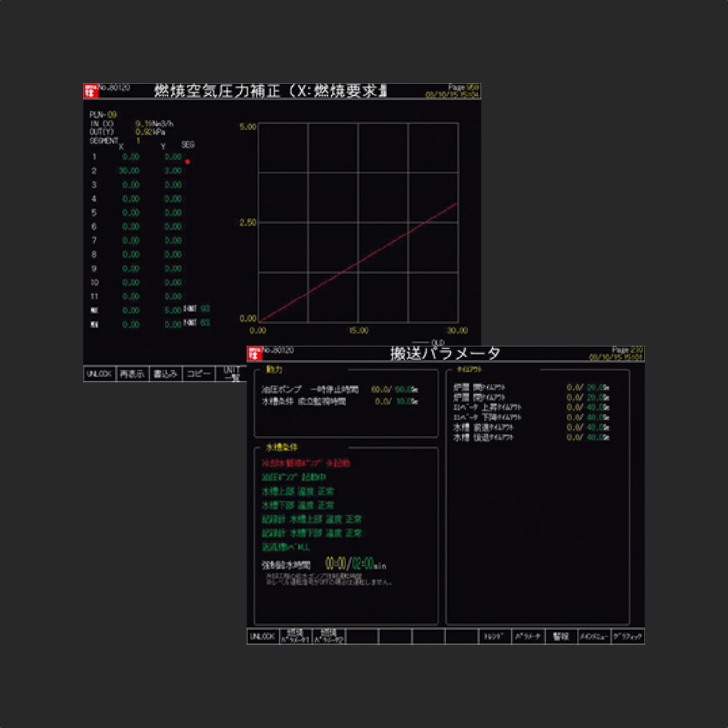Click the 水槽条件 group heading
The height and width of the screenshot is (728, 728).
point(281,448)
